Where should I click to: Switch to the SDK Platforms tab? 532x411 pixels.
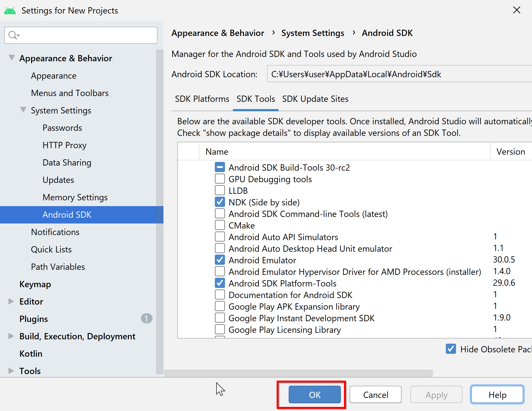[x=202, y=99]
